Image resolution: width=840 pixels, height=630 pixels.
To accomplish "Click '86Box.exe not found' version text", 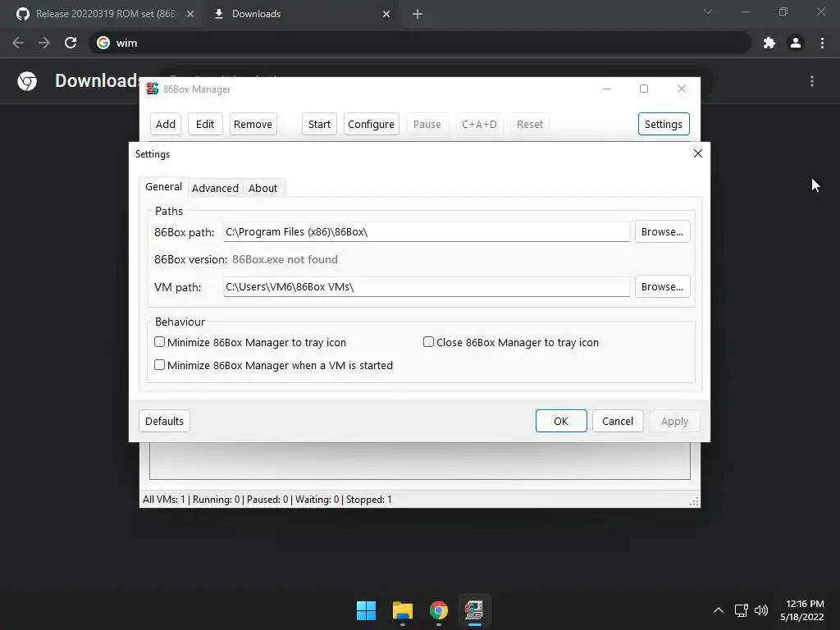I will point(285,259).
